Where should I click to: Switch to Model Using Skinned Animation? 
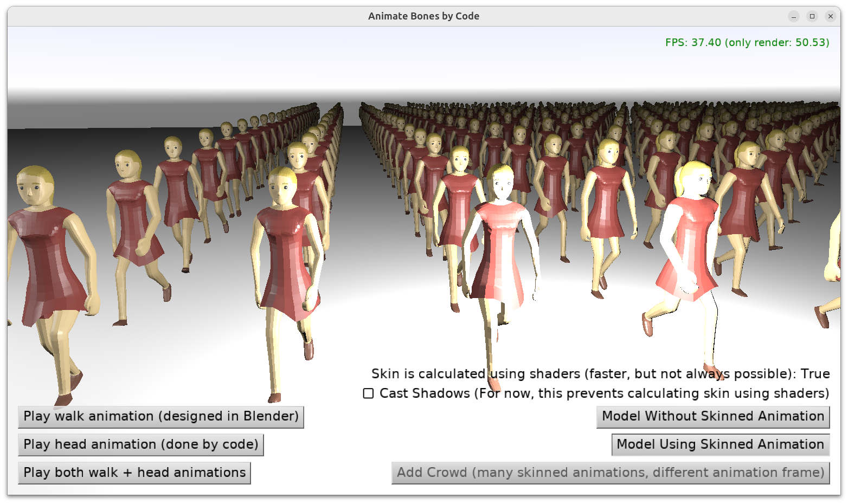tap(720, 445)
